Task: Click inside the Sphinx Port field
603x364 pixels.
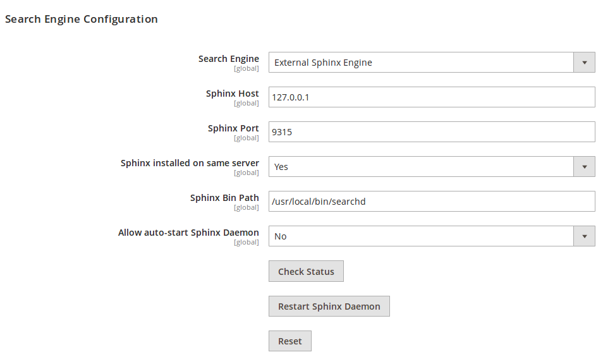Action: click(432, 131)
